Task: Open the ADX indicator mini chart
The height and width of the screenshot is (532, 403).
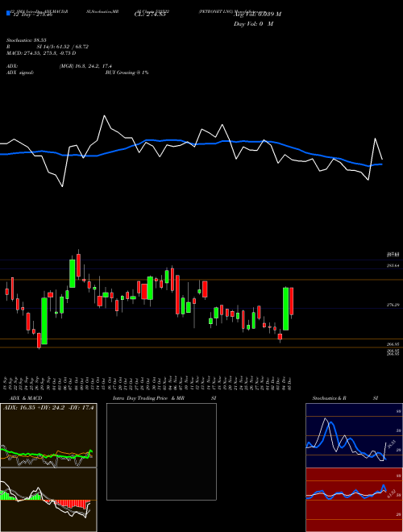Action: (48, 435)
